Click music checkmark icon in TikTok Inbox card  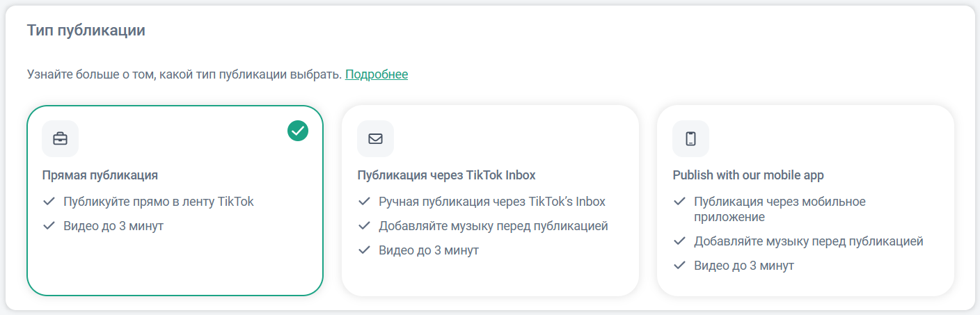click(x=364, y=226)
